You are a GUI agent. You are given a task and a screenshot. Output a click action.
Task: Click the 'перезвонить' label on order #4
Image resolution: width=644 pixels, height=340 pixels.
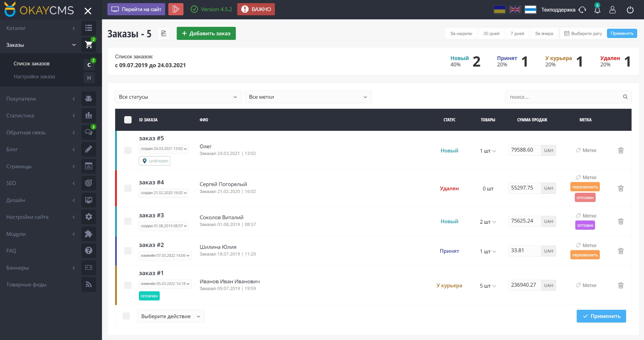pyautogui.click(x=585, y=187)
